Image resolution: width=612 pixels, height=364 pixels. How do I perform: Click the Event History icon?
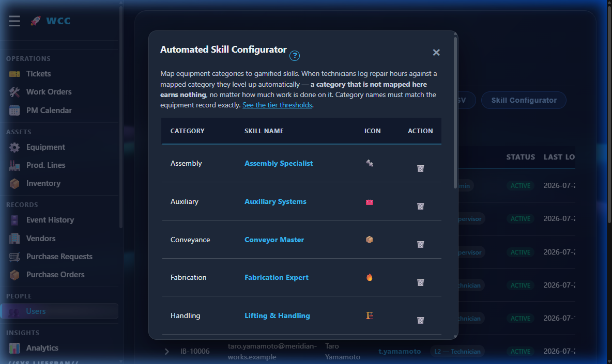pyautogui.click(x=14, y=220)
